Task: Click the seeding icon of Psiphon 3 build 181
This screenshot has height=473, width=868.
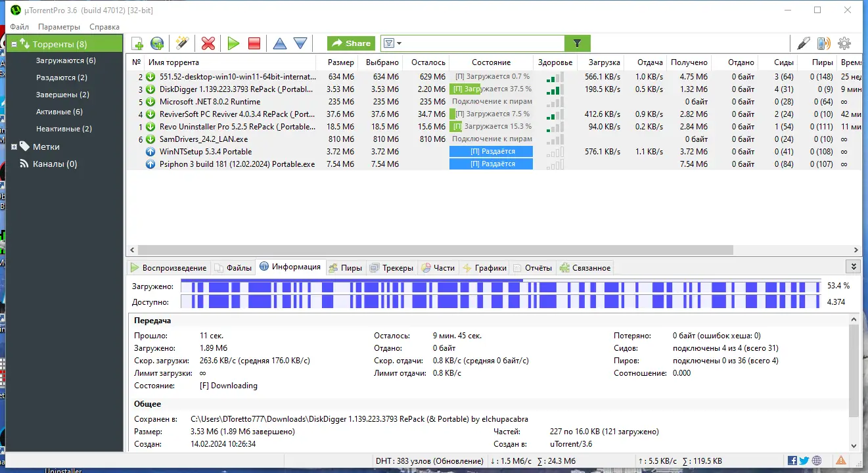Action: click(x=150, y=164)
